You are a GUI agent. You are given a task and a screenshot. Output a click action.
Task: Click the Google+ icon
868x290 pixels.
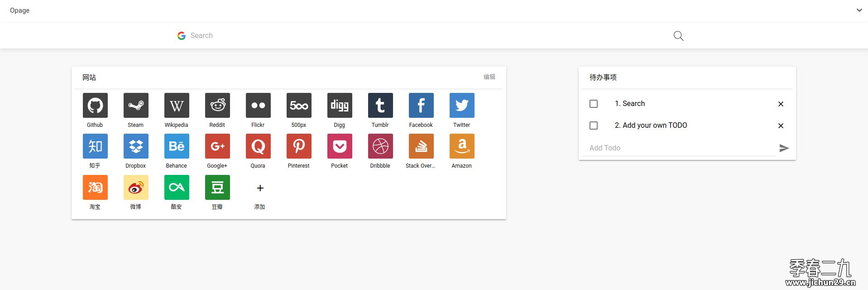pyautogui.click(x=217, y=146)
